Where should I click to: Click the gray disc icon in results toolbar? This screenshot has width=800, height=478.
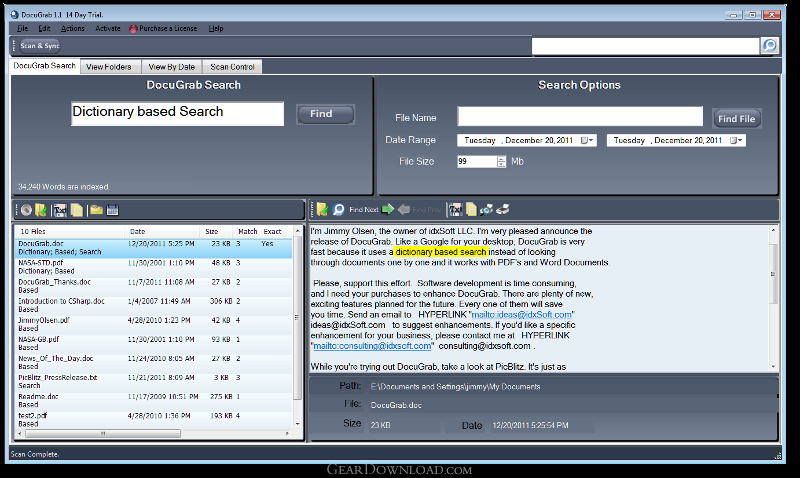(x=26, y=210)
